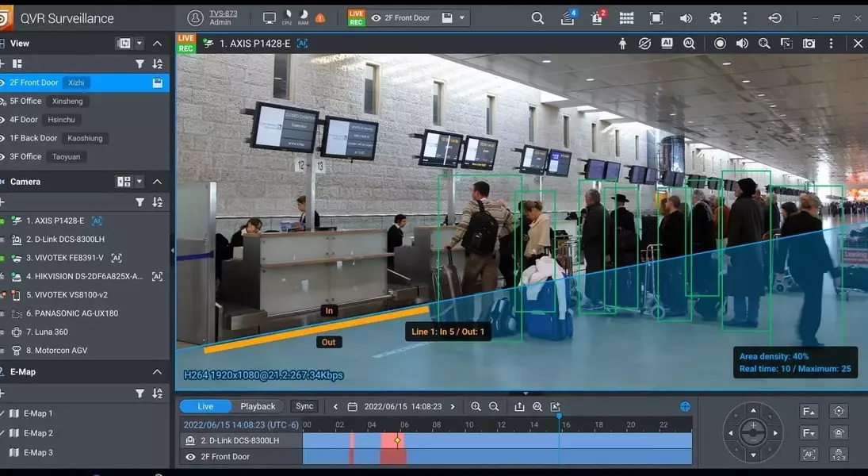Screen dimensions: 868x476
Task: Open event notifications with red badge
Action: point(597,18)
